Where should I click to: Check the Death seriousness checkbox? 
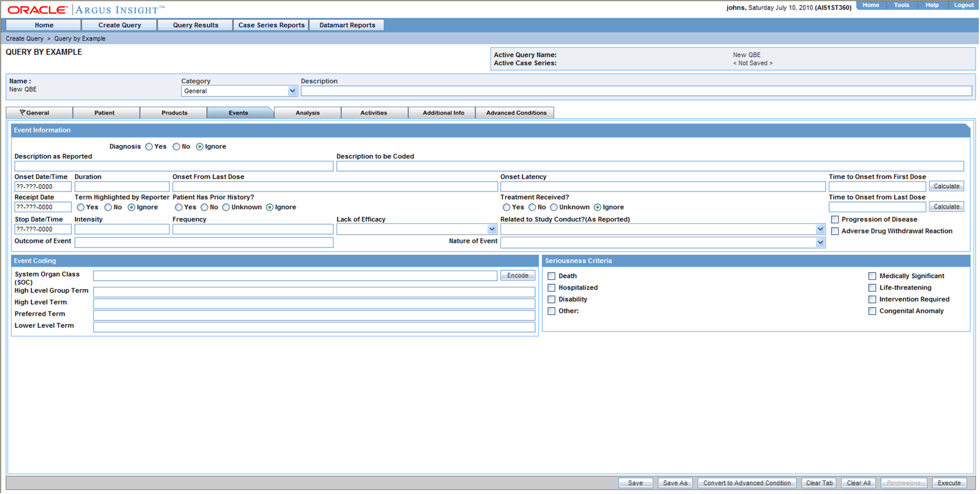(x=551, y=276)
